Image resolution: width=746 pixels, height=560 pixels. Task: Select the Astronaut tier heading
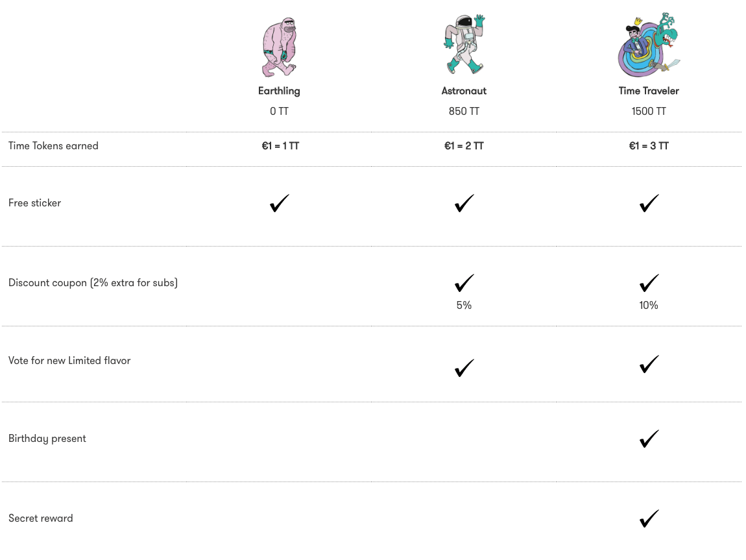pyautogui.click(x=464, y=91)
